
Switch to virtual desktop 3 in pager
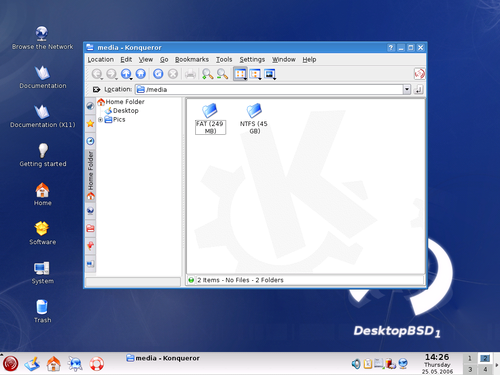click(470, 369)
